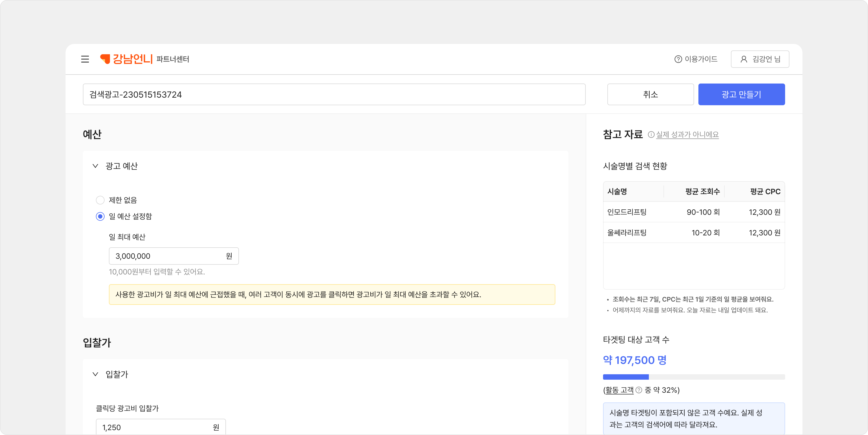Click the 파트너센터 header text
Image resolution: width=868 pixels, height=435 pixels.
click(x=173, y=59)
